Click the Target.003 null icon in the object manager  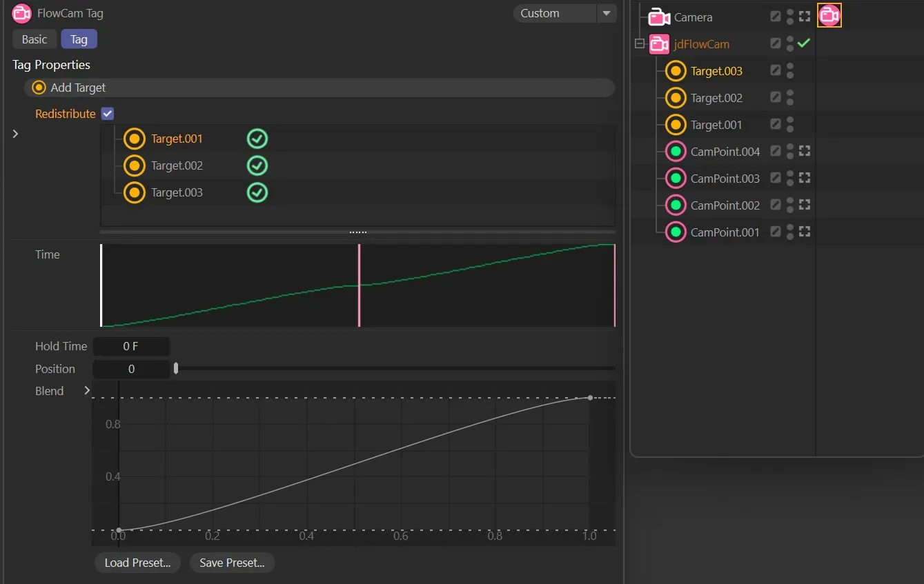pos(675,70)
